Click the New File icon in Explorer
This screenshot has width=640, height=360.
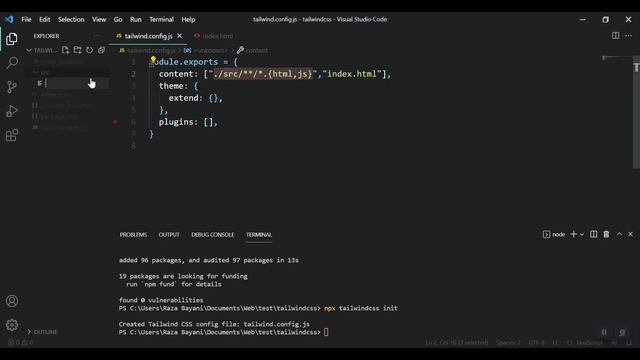pos(65,50)
